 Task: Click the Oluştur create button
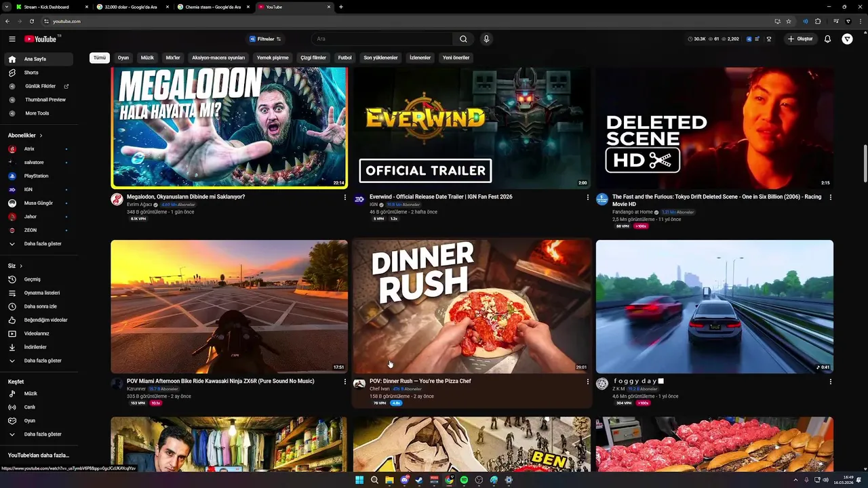coord(800,39)
